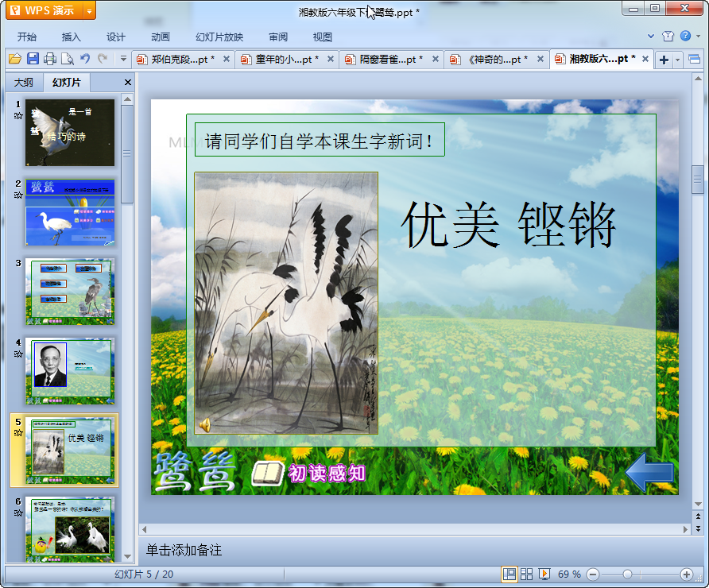This screenshot has width=709, height=588.
Task: Open the skin (shirt) icon
Action: (x=668, y=36)
